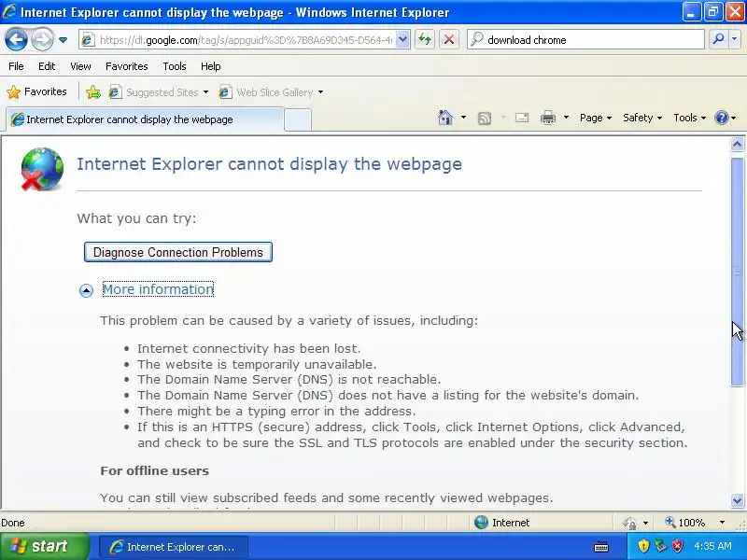
Task: Click Diagnose Connection Problems button
Action: click(178, 252)
